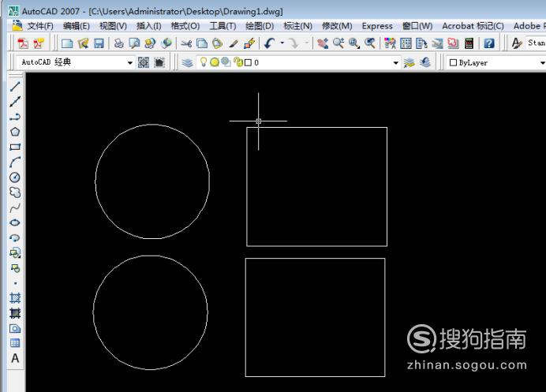546x392 pixels.
Task: Click the Zoom Window icon
Action: click(x=354, y=43)
